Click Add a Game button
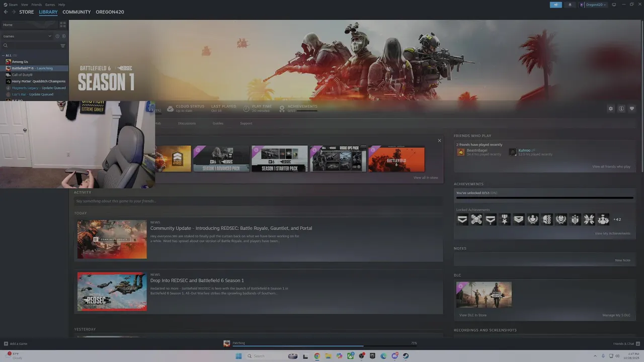Screen dimensions: 644x362 [x=16, y=344]
